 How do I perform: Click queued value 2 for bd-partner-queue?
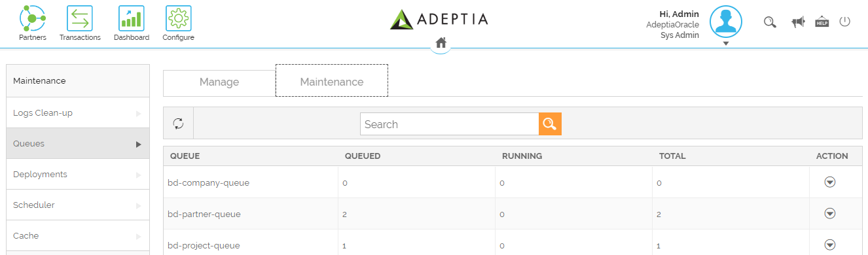pos(344,214)
